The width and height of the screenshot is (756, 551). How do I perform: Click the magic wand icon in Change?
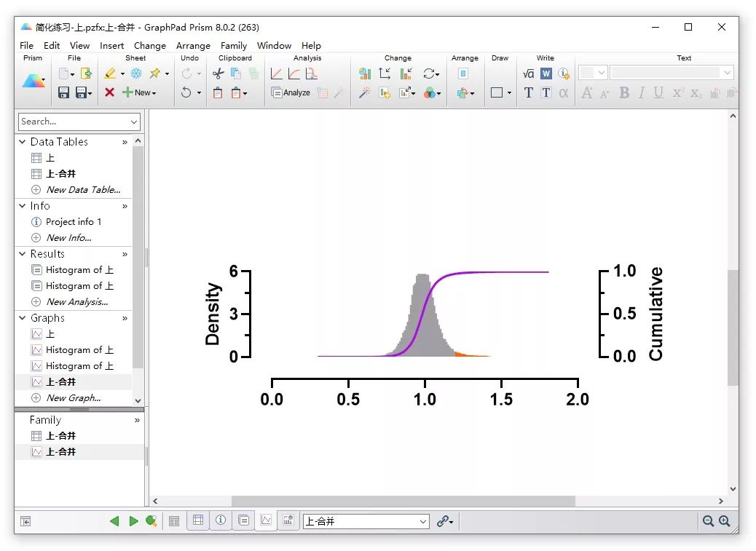[365, 92]
